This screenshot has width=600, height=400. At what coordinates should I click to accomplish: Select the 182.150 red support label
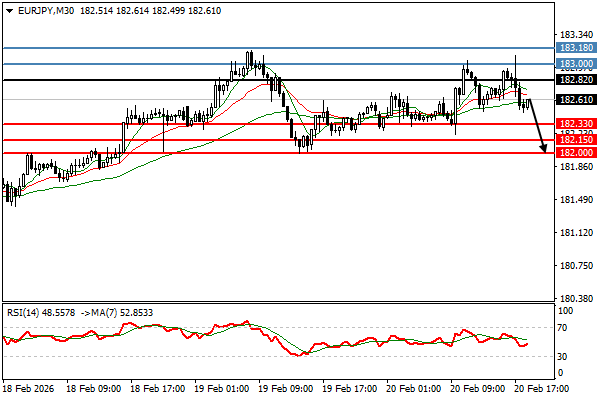[x=575, y=140]
